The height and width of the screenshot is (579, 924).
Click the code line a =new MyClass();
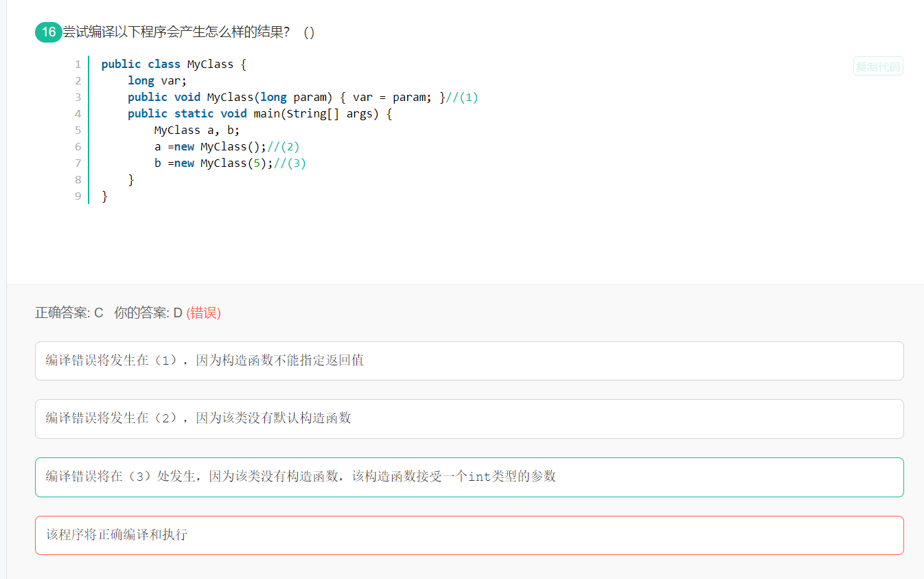click(x=227, y=146)
